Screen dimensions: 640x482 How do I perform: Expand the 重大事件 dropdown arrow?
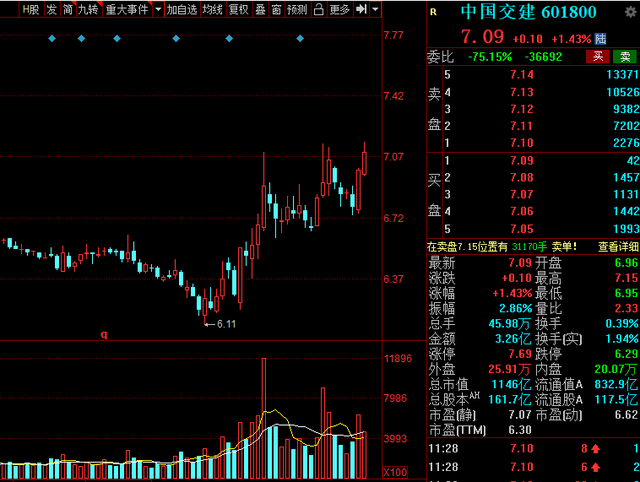click(x=156, y=10)
